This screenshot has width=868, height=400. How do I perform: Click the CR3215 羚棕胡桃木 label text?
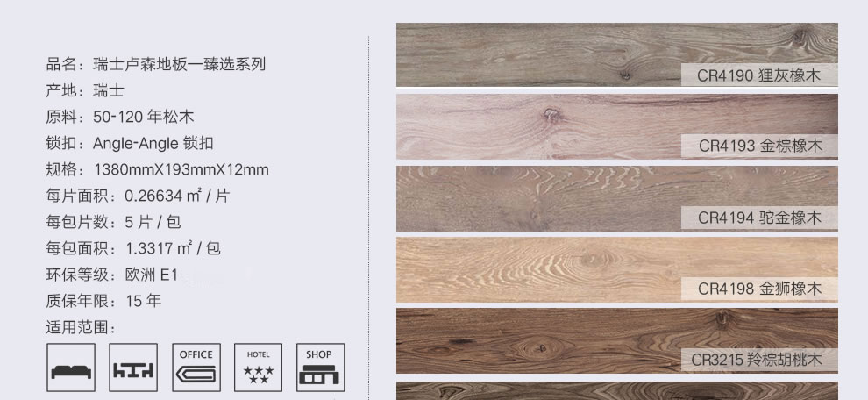(756, 361)
